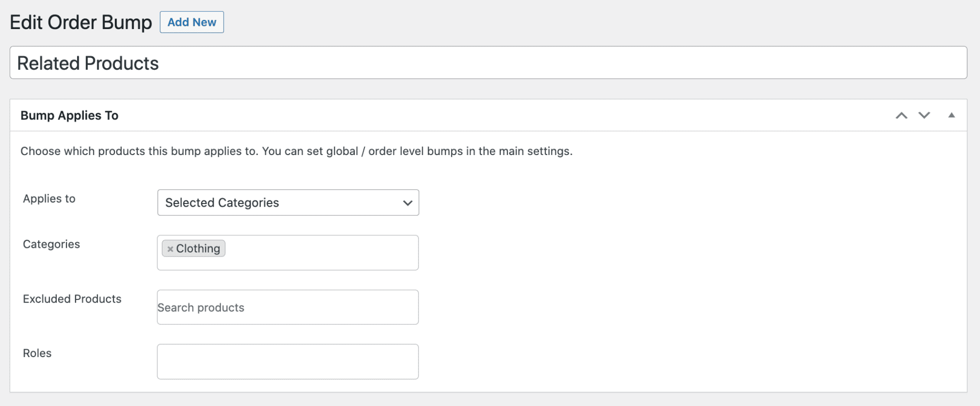
Task: Move Bump Applies To panel up
Action: pyautogui.click(x=901, y=115)
